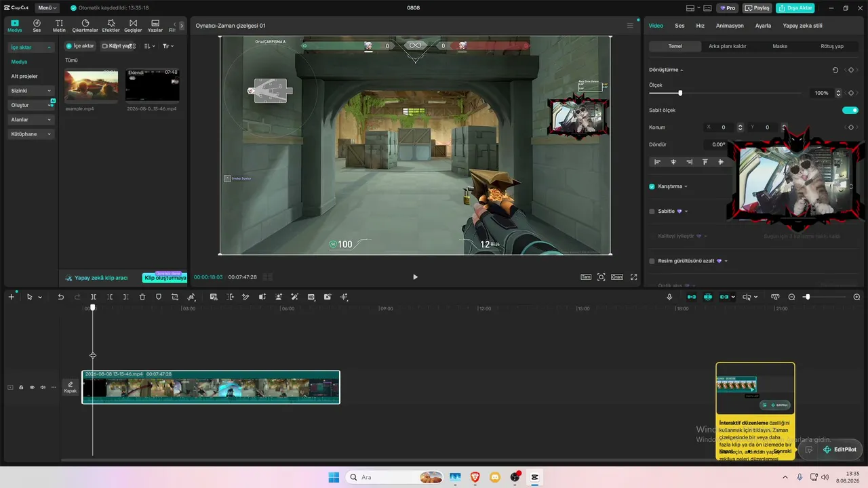
Task: Mute the main video track audio
Action: tap(43, 388)
